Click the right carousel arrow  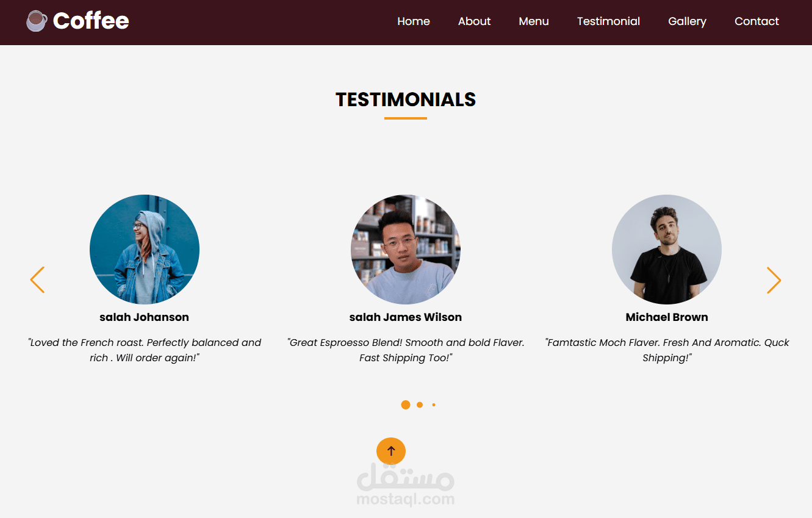pos(774,280)
